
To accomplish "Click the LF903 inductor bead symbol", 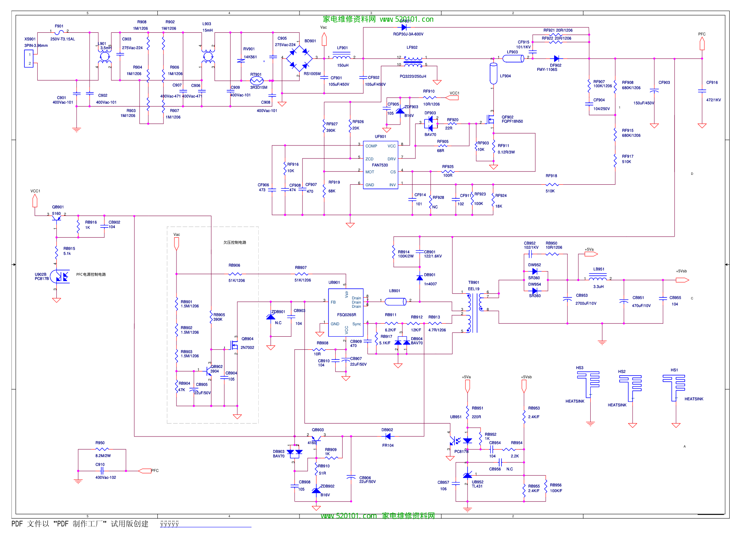I will pyautogui.click(x=513, y=58).
